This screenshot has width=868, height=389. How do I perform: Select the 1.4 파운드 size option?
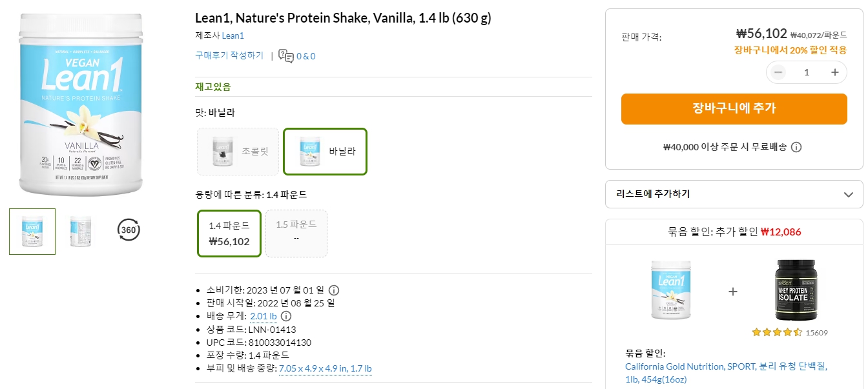click(x=229, y=233)
